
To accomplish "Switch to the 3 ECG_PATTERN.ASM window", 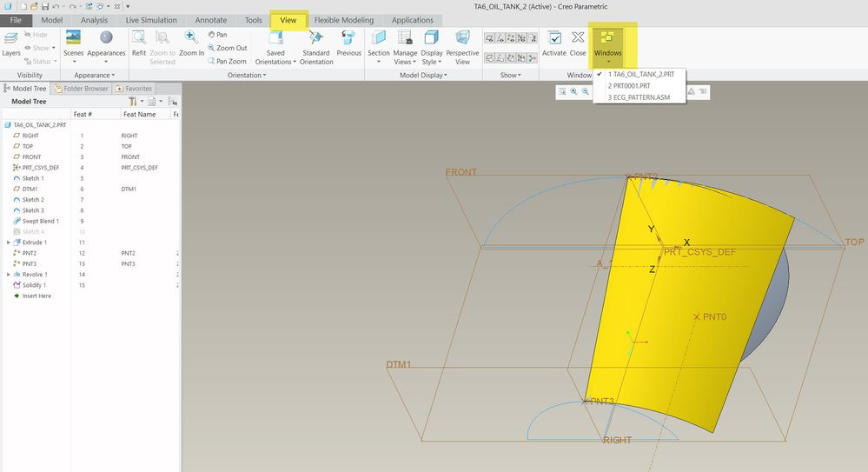I will pyautogui.click(x=639, y=97).
